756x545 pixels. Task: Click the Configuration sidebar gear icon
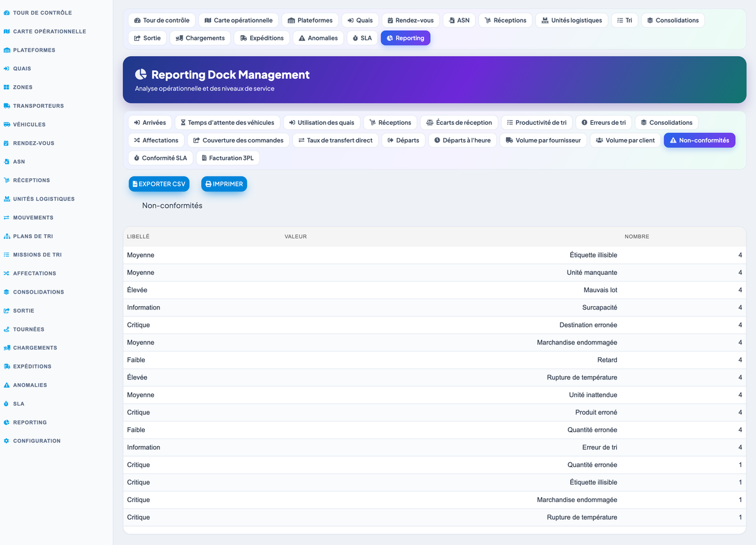6,440
